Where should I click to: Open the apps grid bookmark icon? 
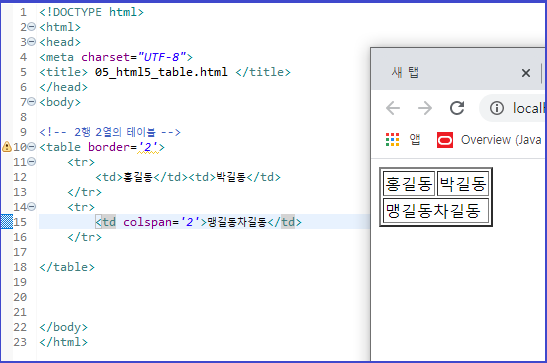pyautogui.click(x=392, y=139)
